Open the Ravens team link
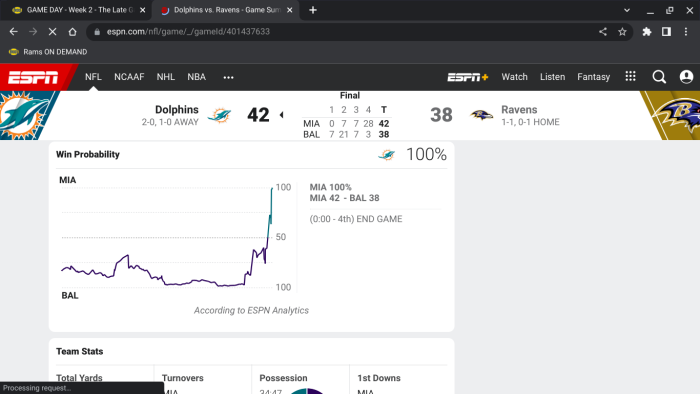 click(x=519, y=110)
